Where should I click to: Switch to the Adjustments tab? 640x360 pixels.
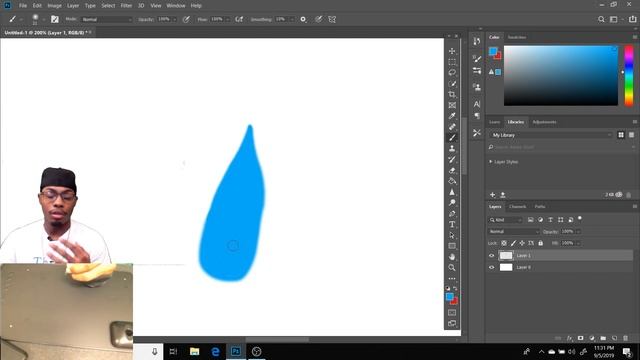tap(544, 122)
